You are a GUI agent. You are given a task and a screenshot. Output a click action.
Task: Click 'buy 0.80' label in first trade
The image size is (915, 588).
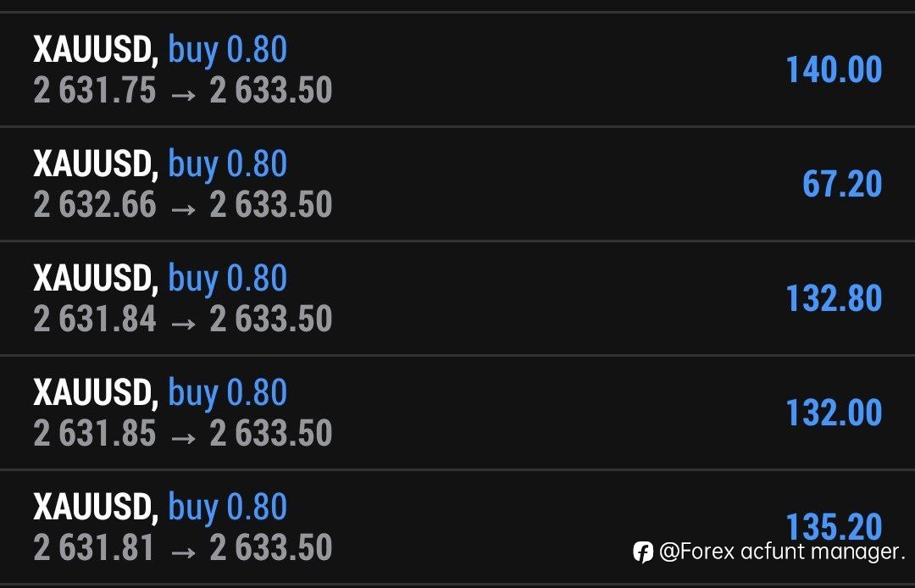(x=228, y=51)
